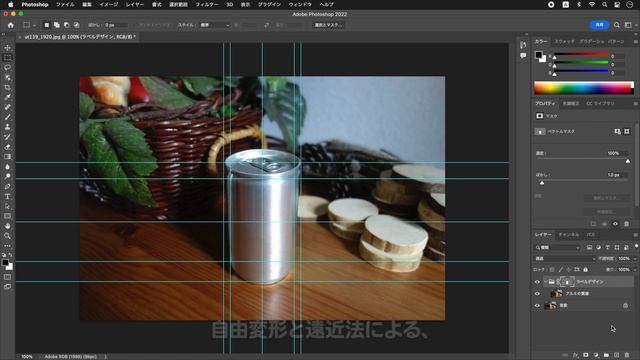Image resolution: width=640 pixels, height=360 pixels.
Task: Open the blend mode dropdown in Layers panel
Action: 565,258
